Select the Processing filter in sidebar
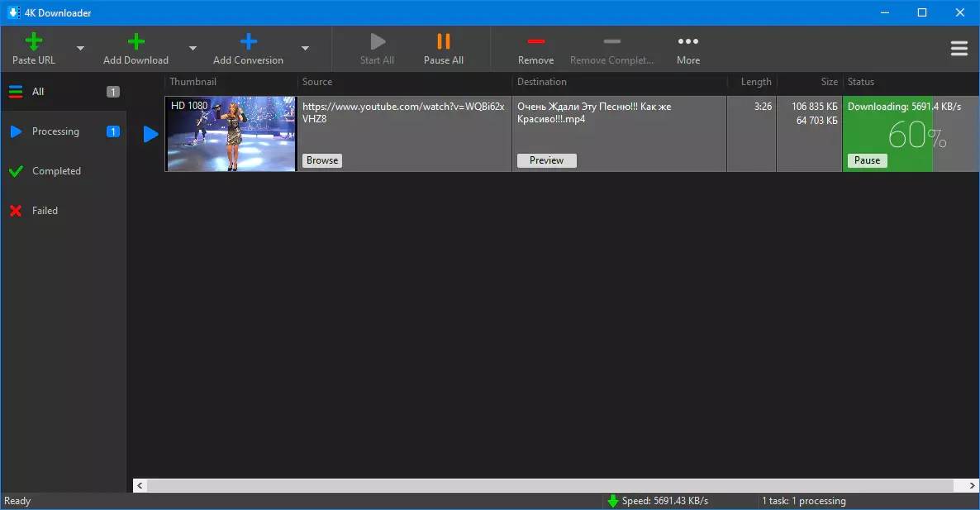The image size is (980, 510). click(x=55, y=131)
